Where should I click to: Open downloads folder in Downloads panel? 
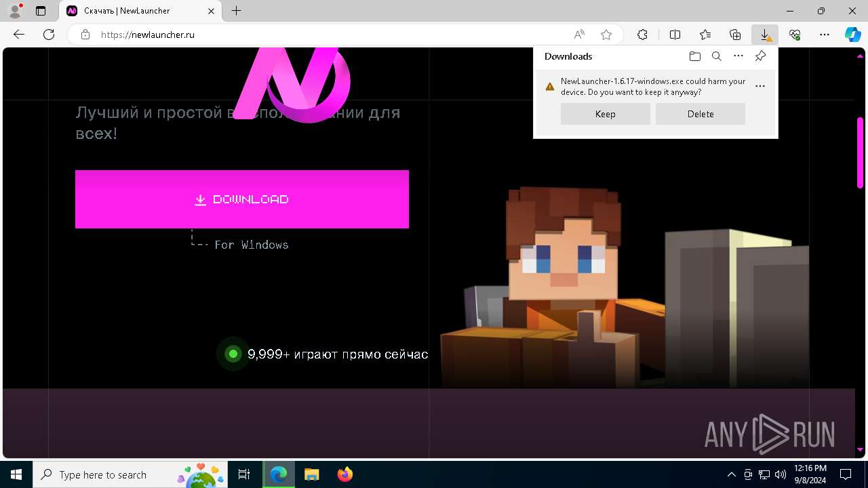pos(694,56)
